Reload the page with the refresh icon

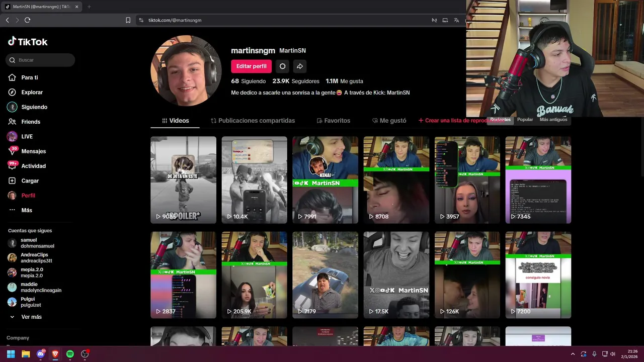(x=27, y=20)
